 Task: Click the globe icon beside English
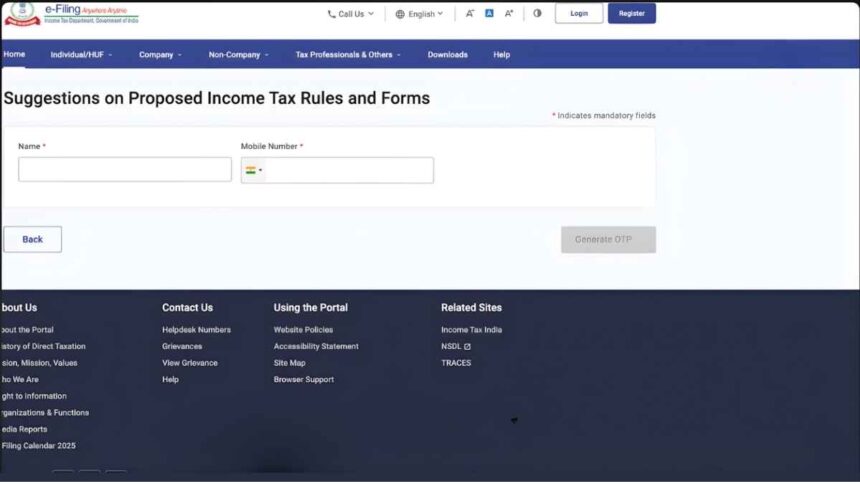pos(400,14)
